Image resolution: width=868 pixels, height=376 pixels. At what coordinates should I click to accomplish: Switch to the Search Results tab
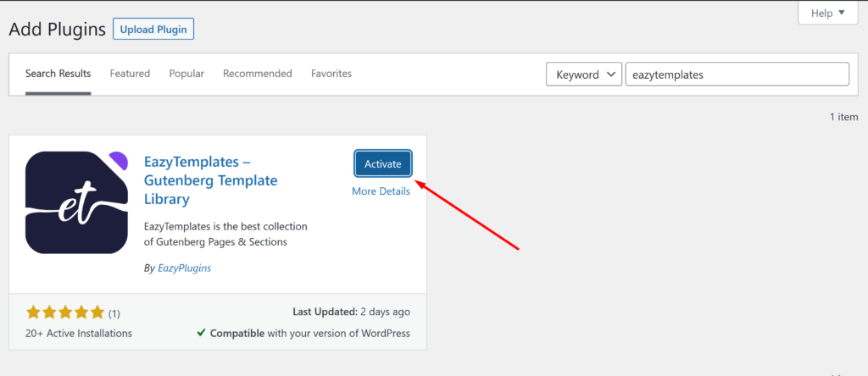[x=58, y=74]
